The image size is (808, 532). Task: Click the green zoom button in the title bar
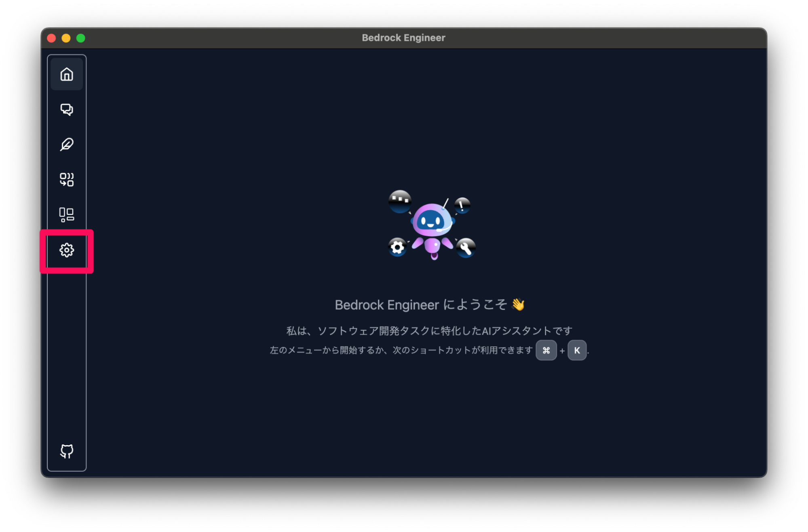pyautogui.click(x=80, y=38)
